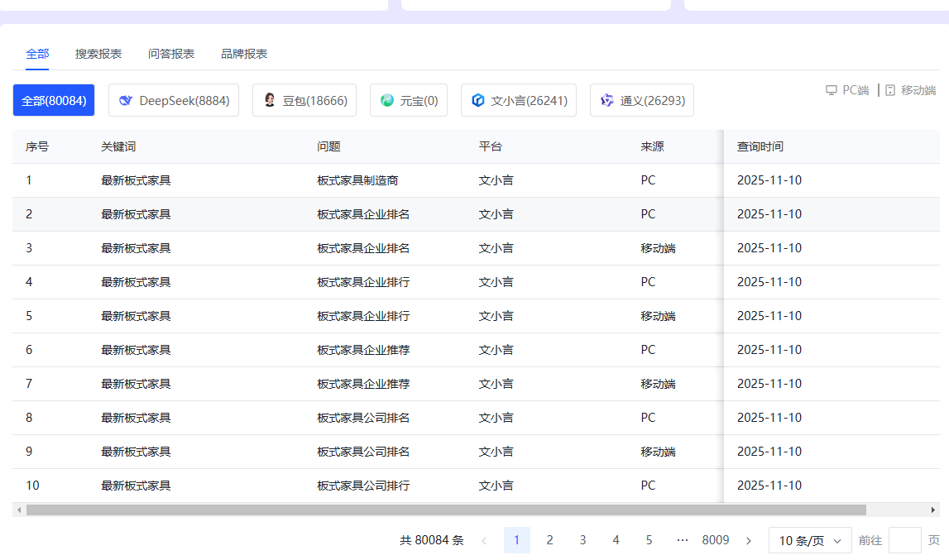Open the 10 条/页 page size dropdown
The width and height of the screenshot is (949, 560).
coord(809,540)
